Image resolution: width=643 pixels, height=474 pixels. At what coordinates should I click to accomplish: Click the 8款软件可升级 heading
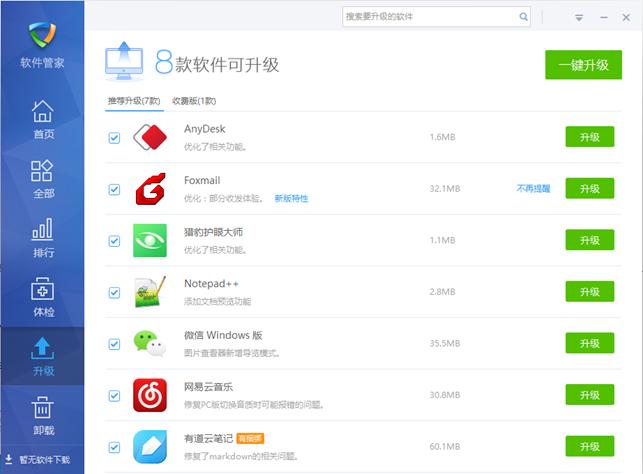217,63
